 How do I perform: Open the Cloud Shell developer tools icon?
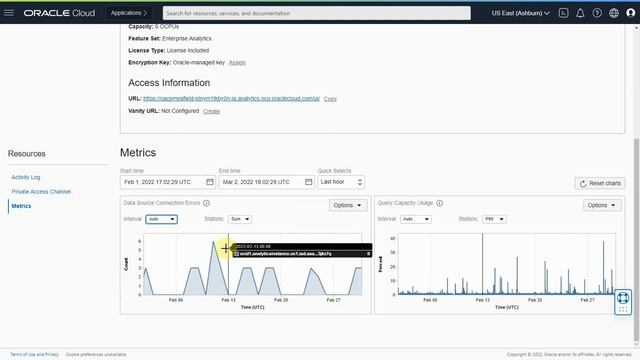(564, 13)
